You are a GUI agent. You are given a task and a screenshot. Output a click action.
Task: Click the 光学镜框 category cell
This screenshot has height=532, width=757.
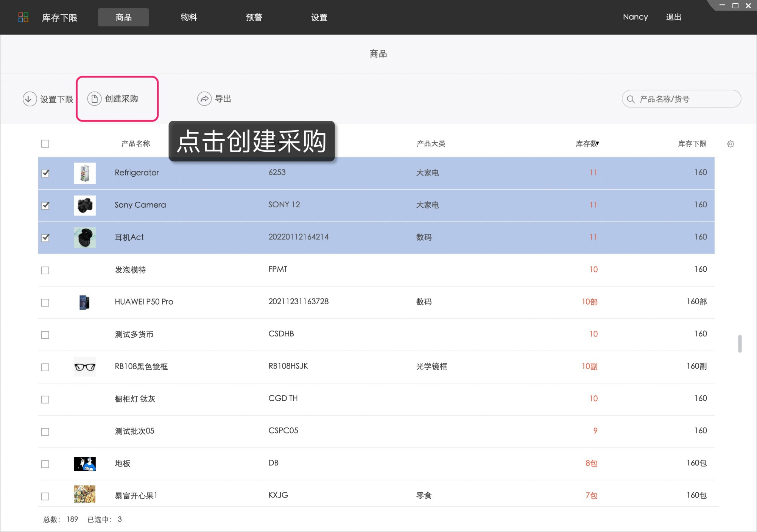431,366
